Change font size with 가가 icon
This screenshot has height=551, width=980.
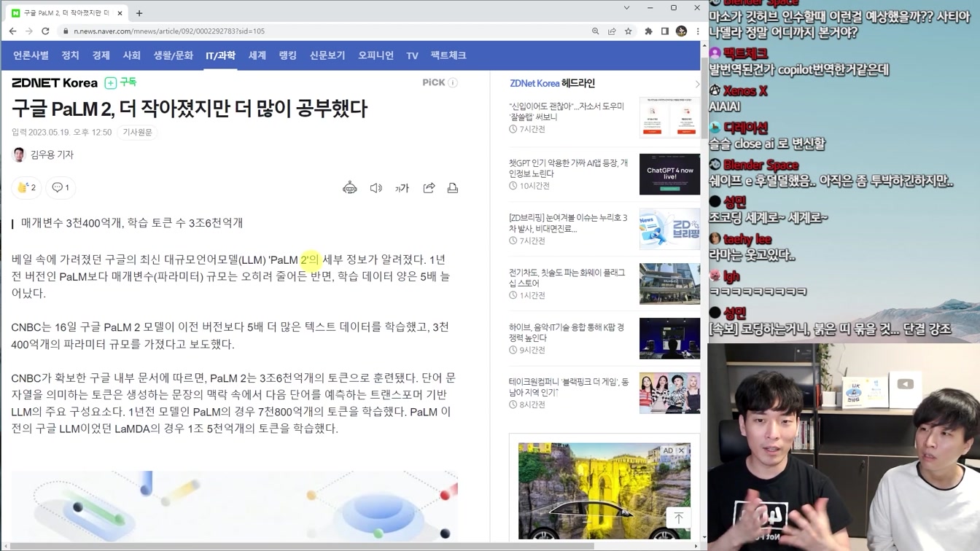[402, 188]
